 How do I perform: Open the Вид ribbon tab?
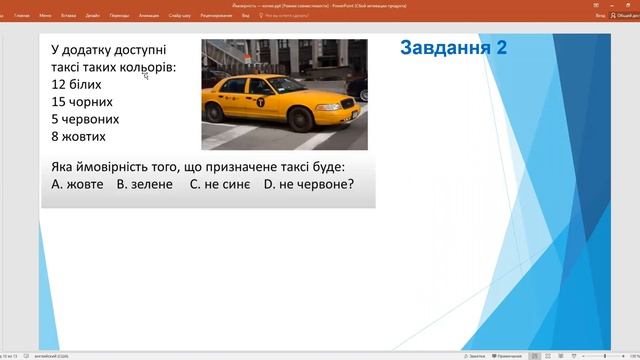245,16
